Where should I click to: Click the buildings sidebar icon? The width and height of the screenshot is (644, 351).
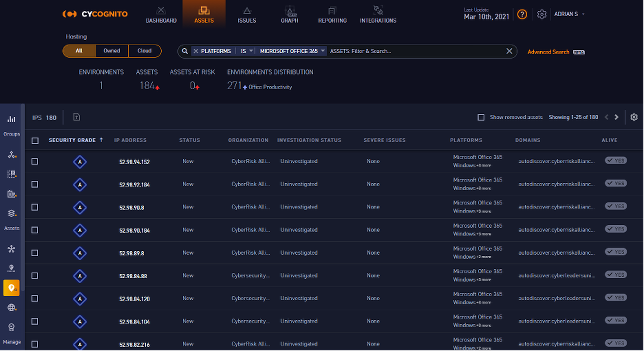point(12,194)
